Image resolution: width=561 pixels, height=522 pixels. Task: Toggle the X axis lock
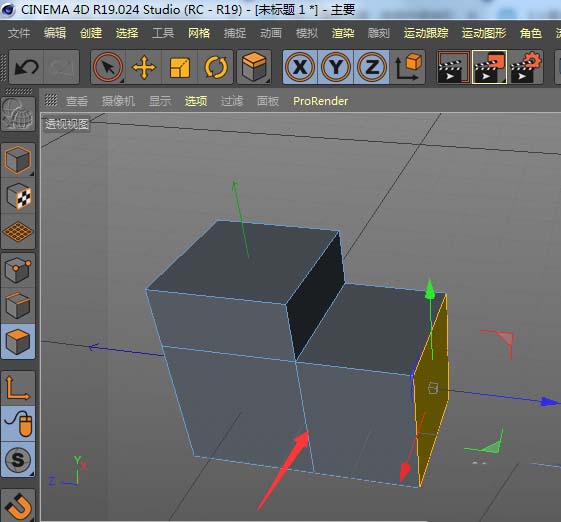click(300, 67)
